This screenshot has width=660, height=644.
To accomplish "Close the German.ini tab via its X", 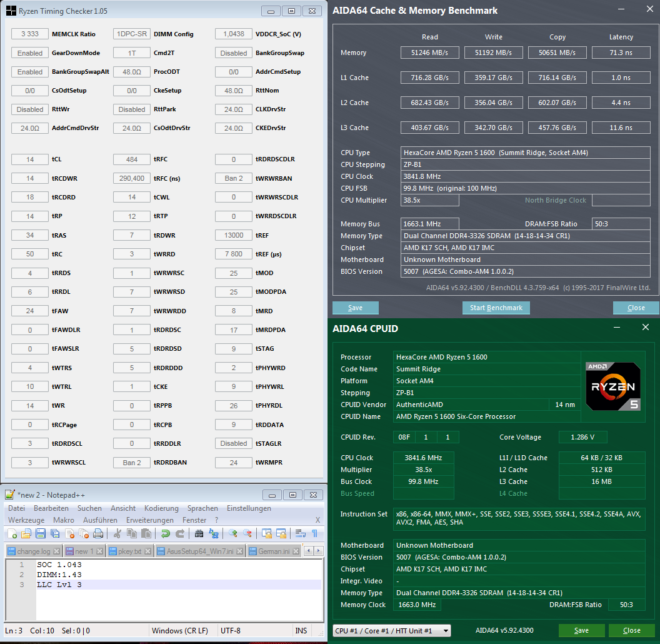I will (x=296, y=551).
